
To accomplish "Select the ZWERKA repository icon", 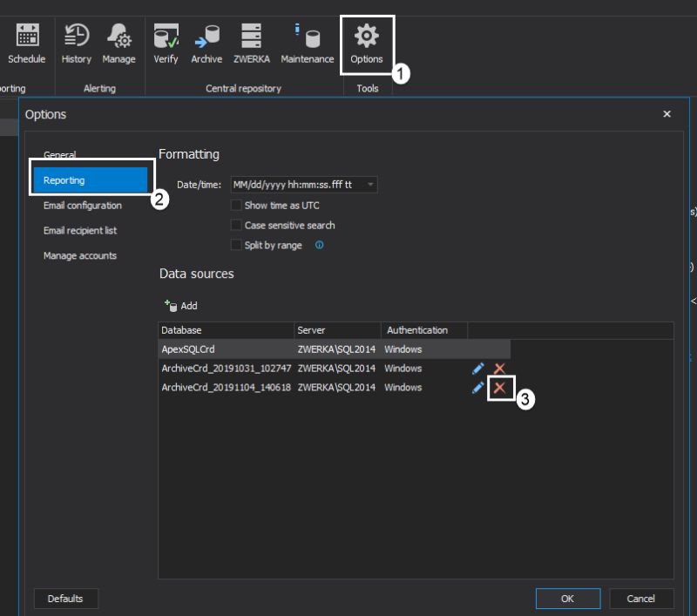I will pyautogui.click(x=251, y=38).
